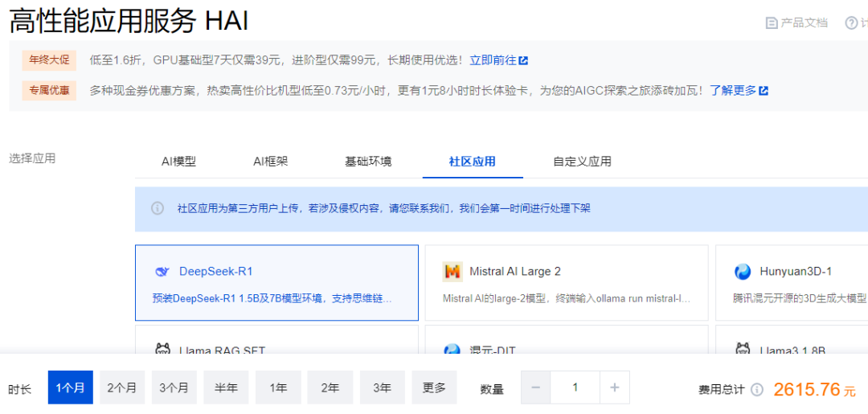Select the 半年 duration option
The image size is (868, 414).
[x=226, y=387]
